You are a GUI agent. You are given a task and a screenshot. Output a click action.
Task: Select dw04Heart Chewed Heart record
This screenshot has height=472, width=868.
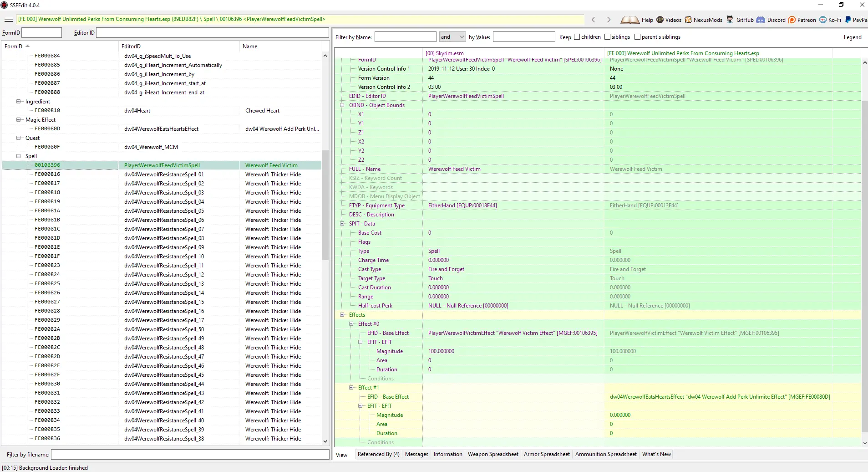pos(162,111)
